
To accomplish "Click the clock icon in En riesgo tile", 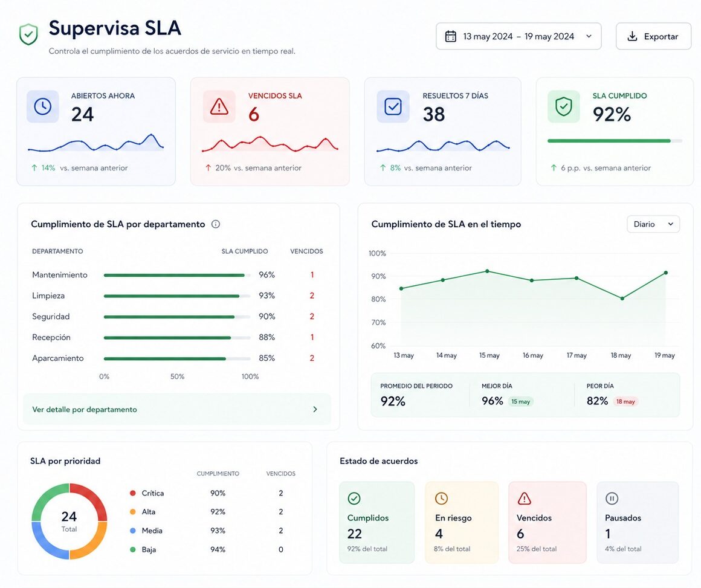I will click(x=441, y=498).
